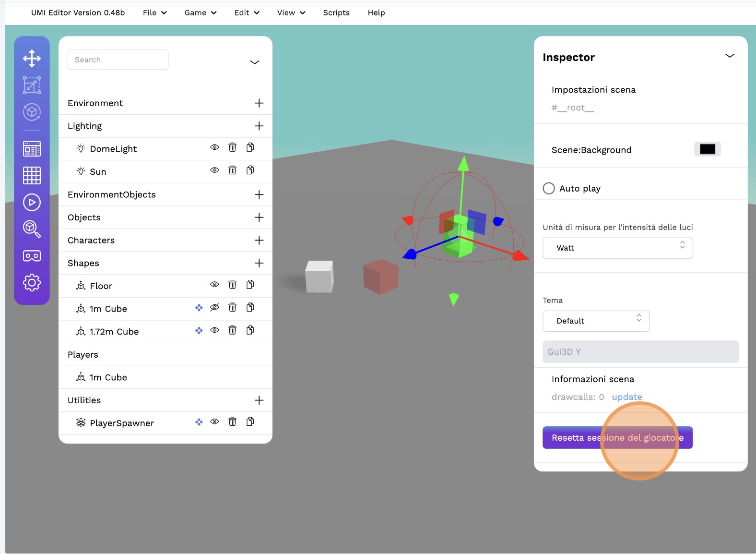Open the Game menu
The width and height of the screenshot is (756, 554).
200,13
